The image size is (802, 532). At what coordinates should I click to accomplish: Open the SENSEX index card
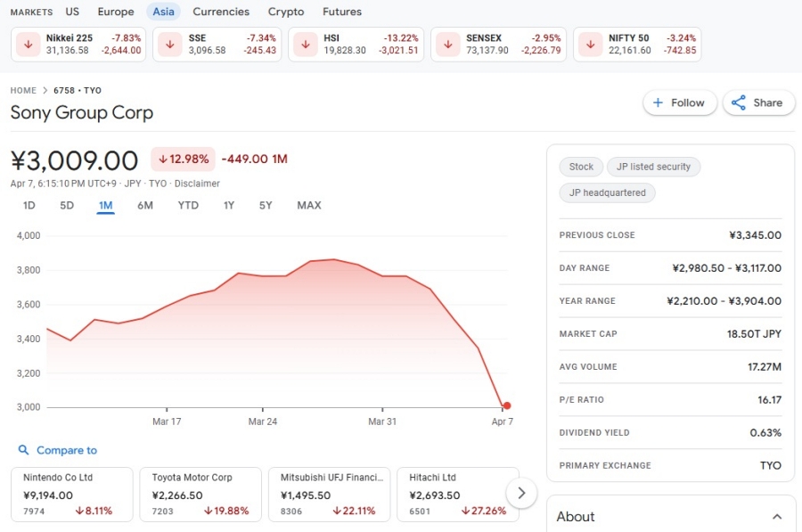click(x=499, y=45)
